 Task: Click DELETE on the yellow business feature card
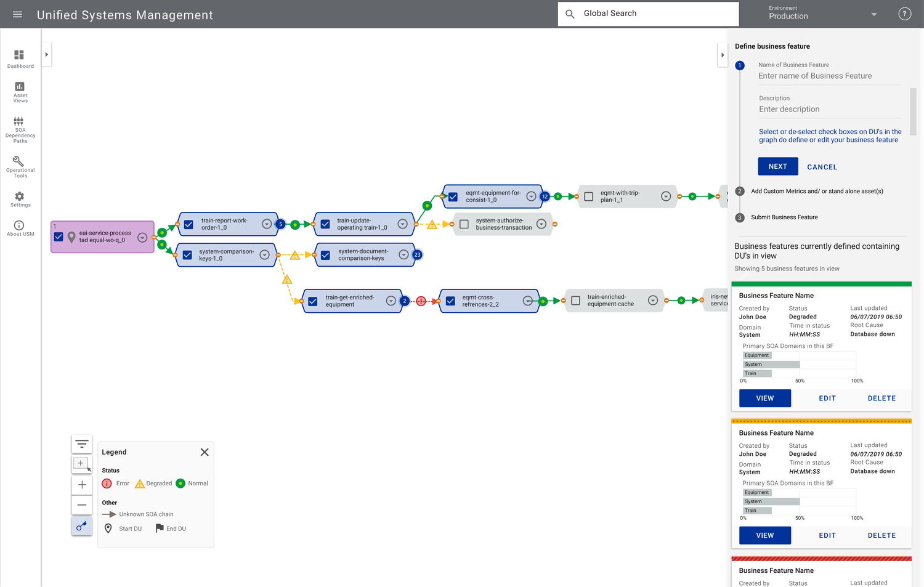click(882, 536)
